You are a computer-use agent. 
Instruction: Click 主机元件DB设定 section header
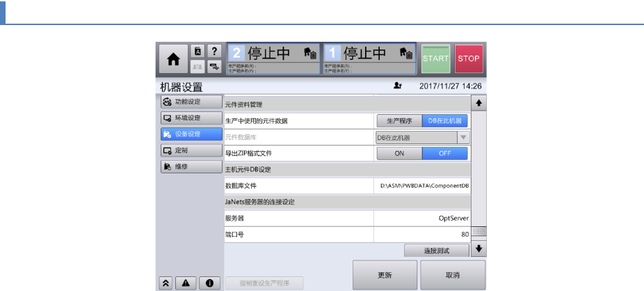347,169
